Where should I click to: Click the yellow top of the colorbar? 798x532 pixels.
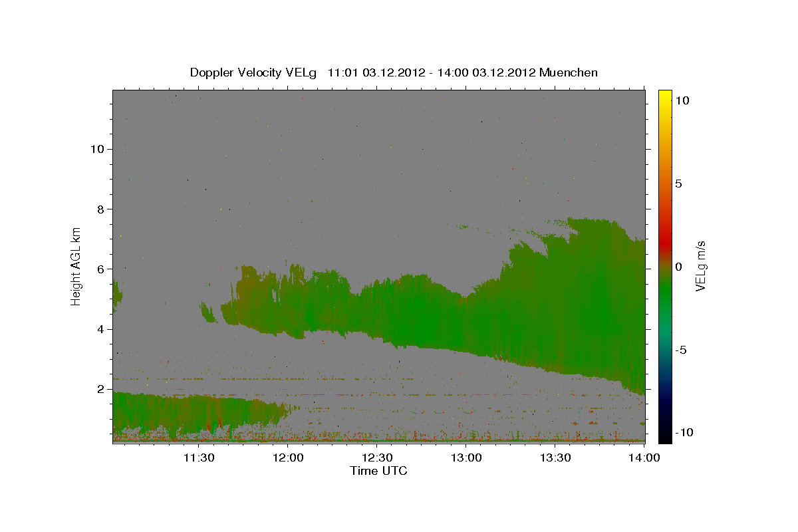pos(664,94)
